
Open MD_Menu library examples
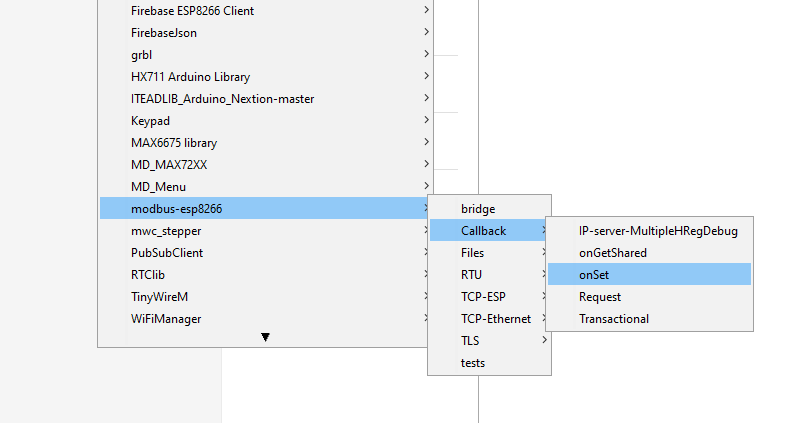(x=266, y=187)
